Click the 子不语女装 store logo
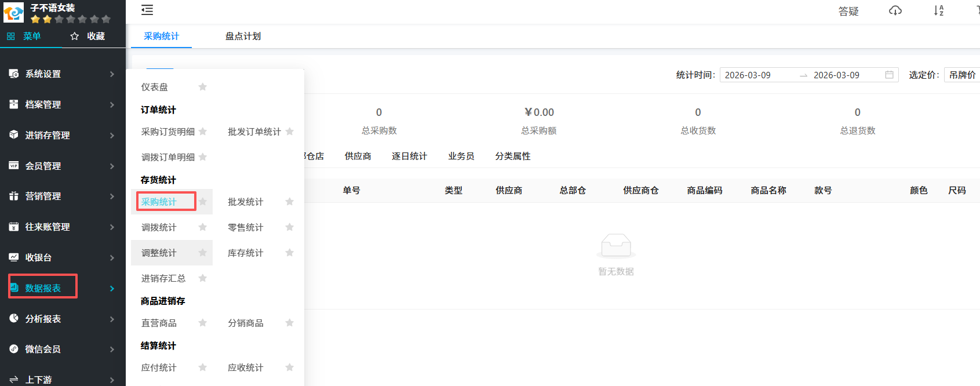The width and height of the screenshot is (980, 386). coord(13,12)
